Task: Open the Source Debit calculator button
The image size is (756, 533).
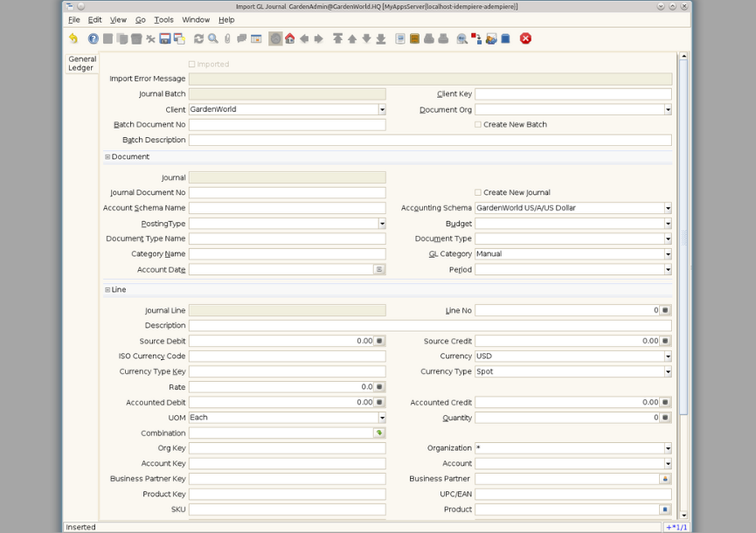Action: [379, 341]
